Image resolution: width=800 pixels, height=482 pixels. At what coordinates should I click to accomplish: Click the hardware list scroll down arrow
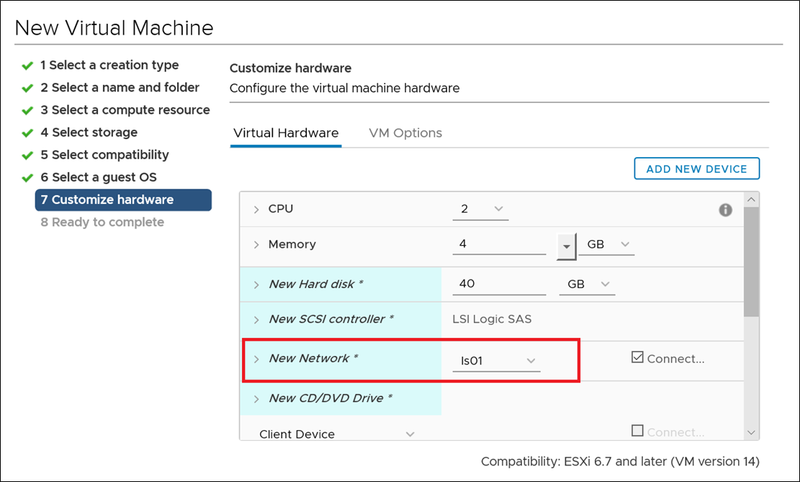(752, 432)
